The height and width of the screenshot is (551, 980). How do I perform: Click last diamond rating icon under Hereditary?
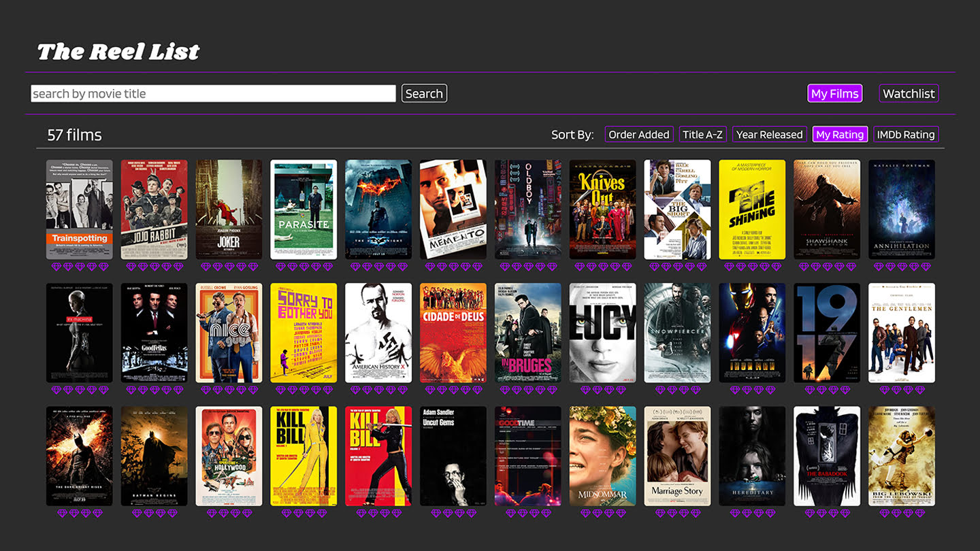[770, 514]
